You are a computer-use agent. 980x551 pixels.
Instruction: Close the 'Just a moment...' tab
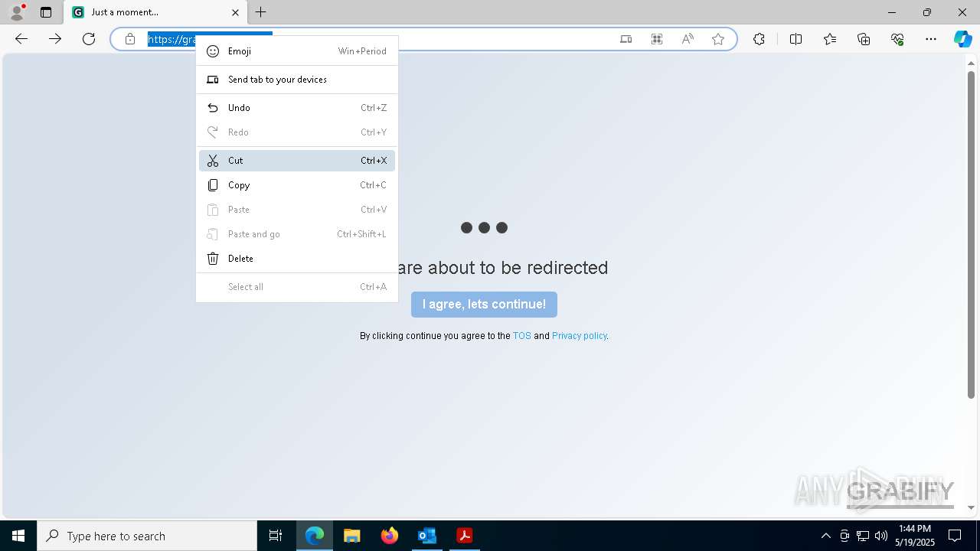tap(235, 12)
